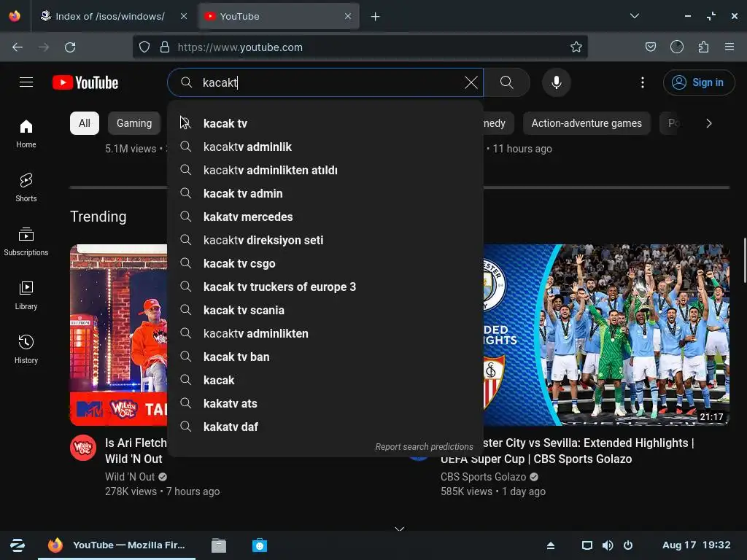
Task: Clear the search box with the X
Action: click(x=471, y=82)
